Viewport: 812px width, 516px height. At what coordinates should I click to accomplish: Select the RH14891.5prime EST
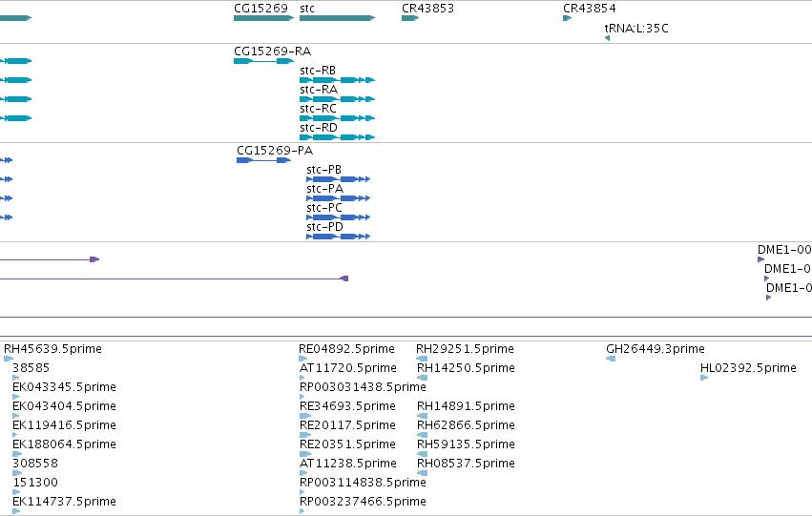pos(466,406)
